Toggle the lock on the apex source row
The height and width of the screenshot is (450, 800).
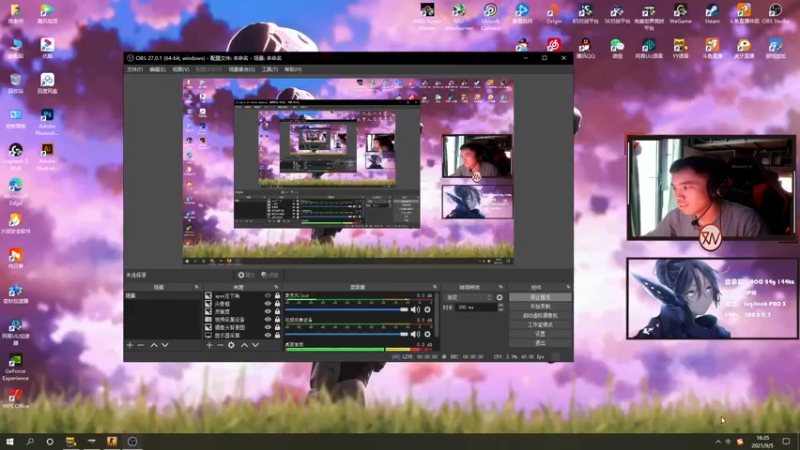(278, 295)
